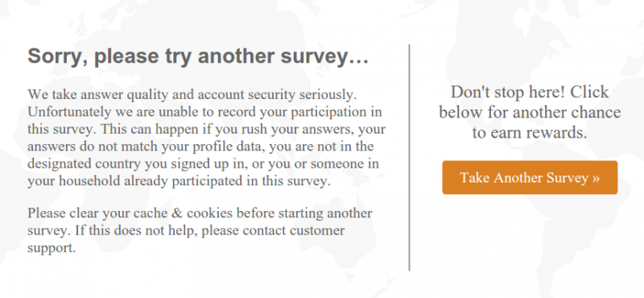
Task: Click the word 'household' in the paragraph
Action: coord(90,181)
